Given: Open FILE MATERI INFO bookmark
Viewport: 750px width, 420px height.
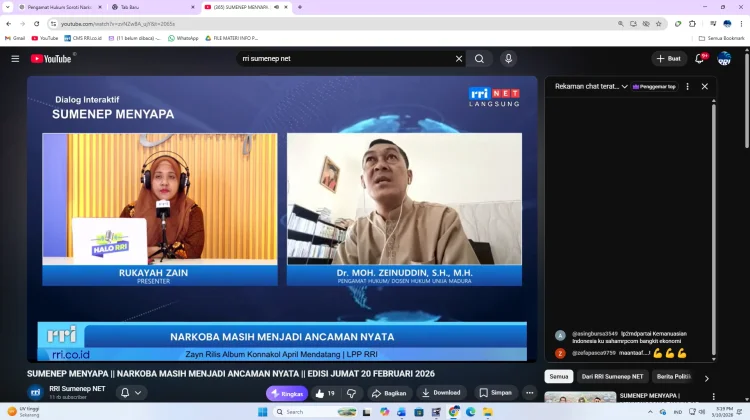Looking at the screenshot, I should [x=232, y=38].
